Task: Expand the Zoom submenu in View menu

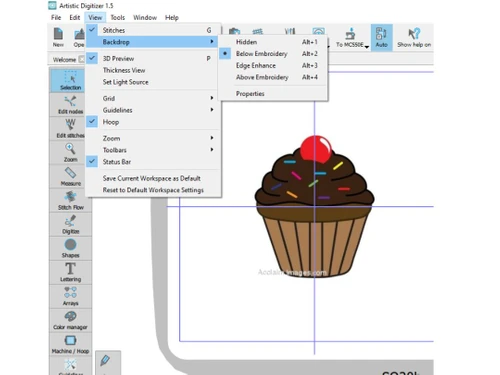Action: (x=153, y=138)
